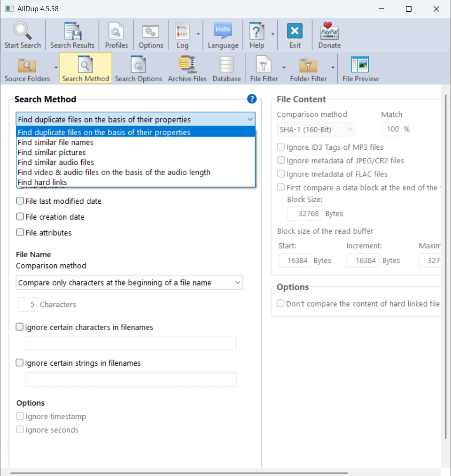
Task: Select 'Find hard links' option
Action: tap(136, 182)
